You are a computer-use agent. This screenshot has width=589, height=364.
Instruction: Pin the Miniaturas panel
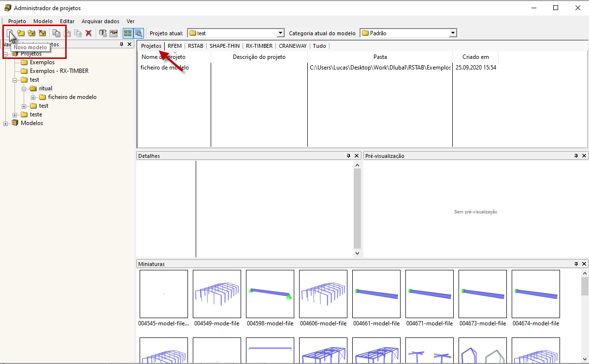[x=576, y=264]
